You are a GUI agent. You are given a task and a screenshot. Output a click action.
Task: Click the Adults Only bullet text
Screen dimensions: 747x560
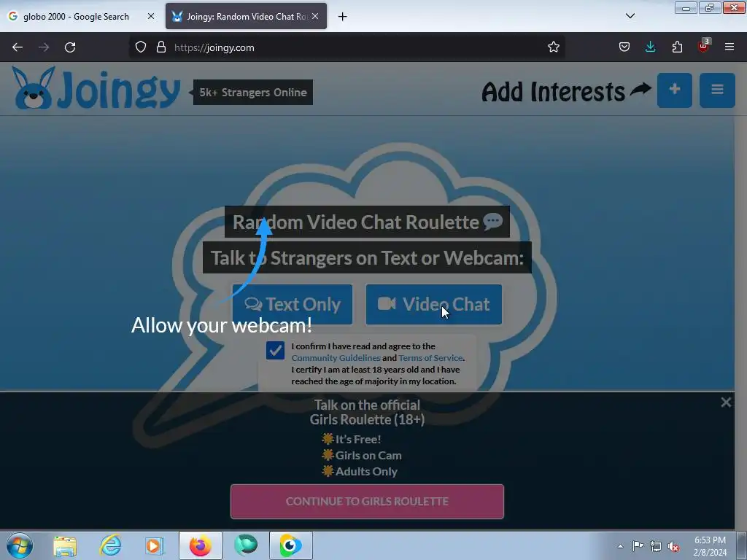pyautogui.click(x=366, y=472)
